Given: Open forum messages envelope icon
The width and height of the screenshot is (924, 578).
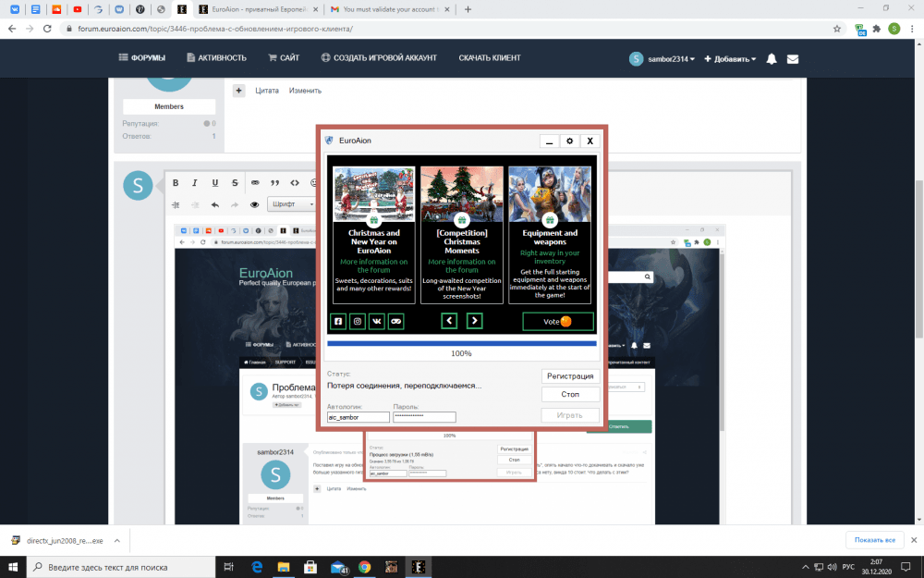Looking at the screenshot, I should pos(793,58).
